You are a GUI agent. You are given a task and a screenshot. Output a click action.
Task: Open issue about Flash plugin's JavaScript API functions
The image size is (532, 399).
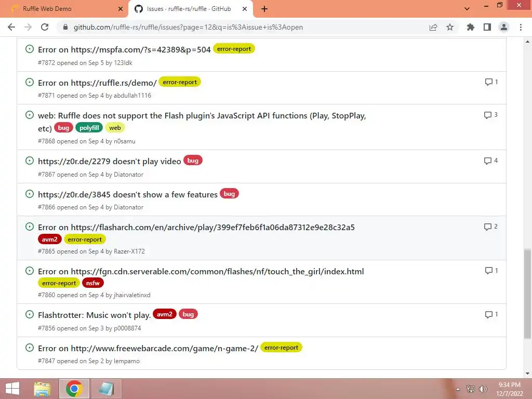click(x=202, y=116)
